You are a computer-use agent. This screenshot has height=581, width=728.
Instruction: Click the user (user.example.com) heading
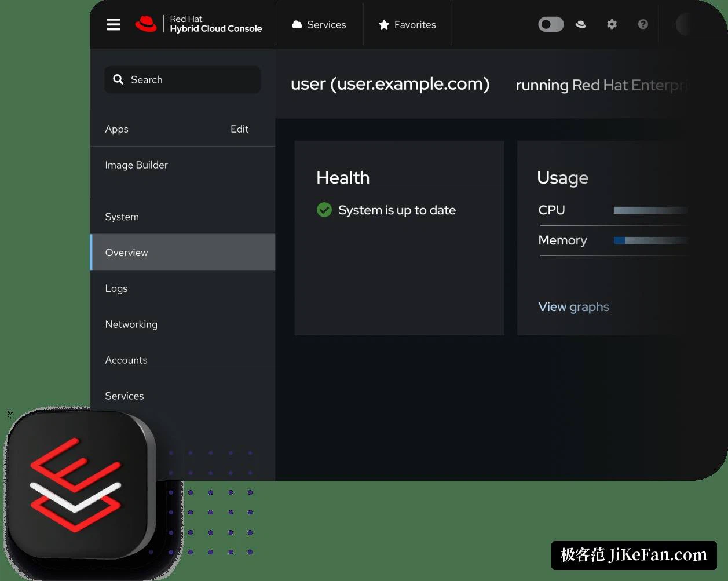pyautogui.click(x=390, y=84)
